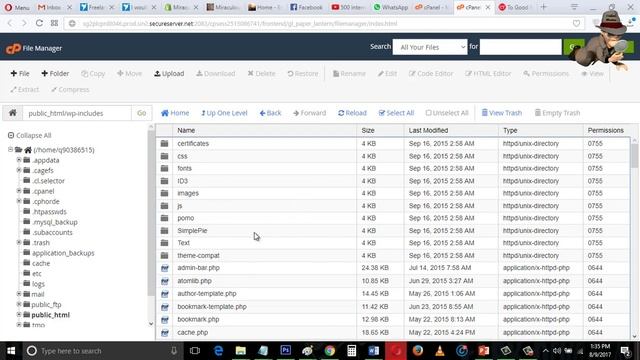The image size is (640, 360).
Task: Expand the .cagefs folder node
Action: click(19, 170)
